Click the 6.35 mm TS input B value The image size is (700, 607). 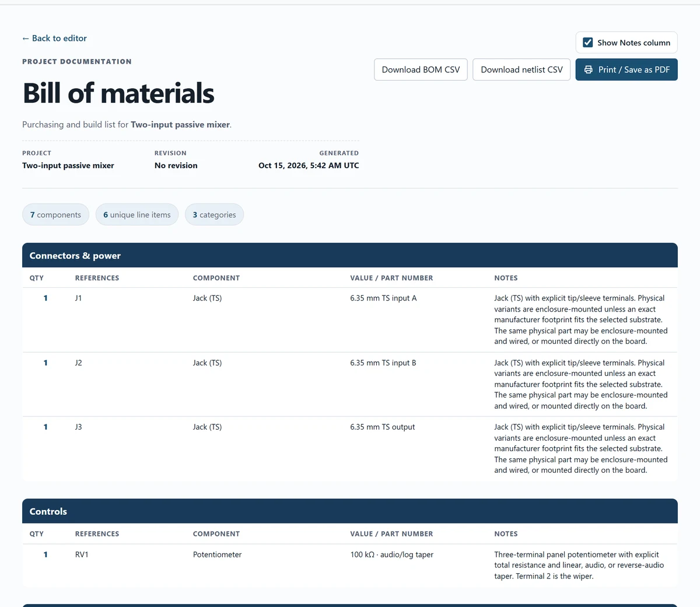pos(383,363)
